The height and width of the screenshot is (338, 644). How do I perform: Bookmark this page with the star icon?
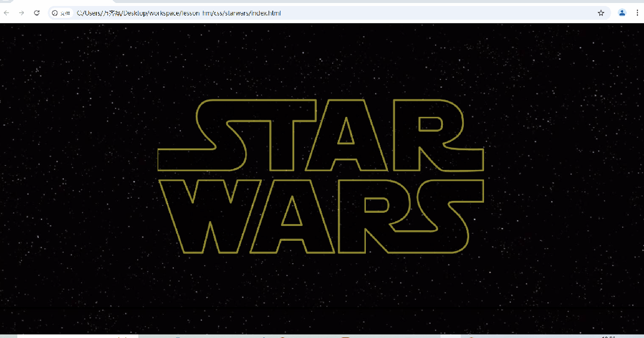601,13
